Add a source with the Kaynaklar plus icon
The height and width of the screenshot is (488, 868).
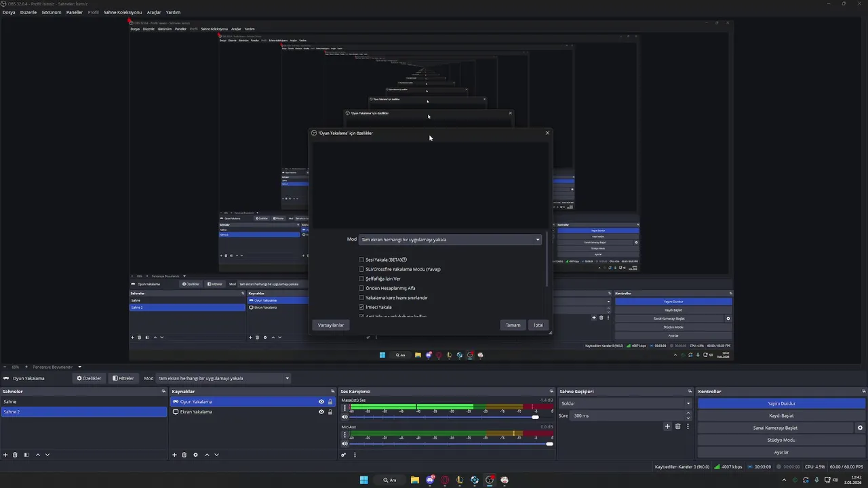[x=174, y=455]
